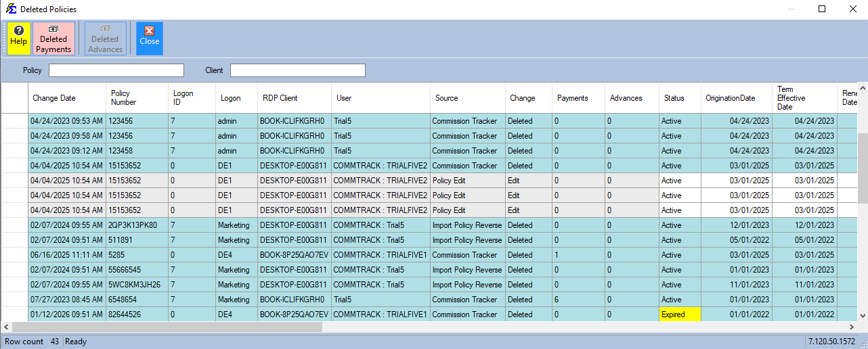The image size is (868, 349).
Task: Select policy number 55666545 cell
Action: pyautogui.click(x=137, y=270)
